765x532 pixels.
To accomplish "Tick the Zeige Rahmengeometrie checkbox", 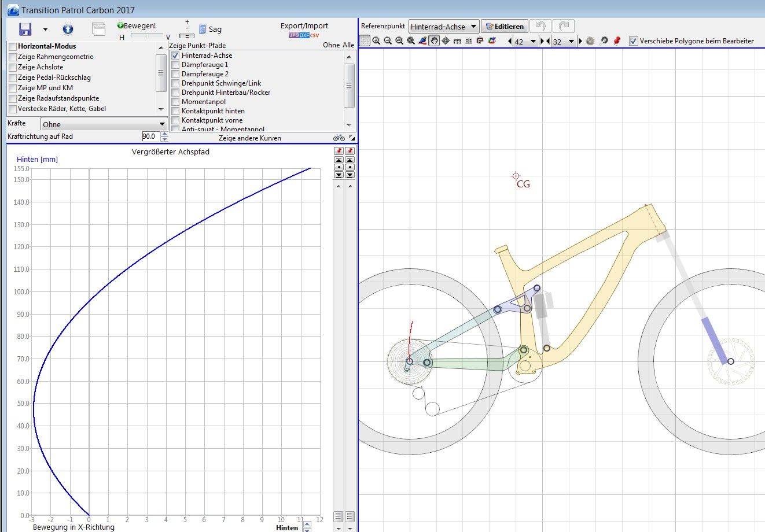I will click(13, 57).
